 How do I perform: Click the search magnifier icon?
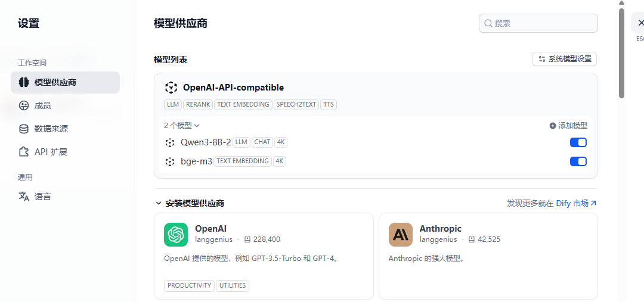coord(488,23)
